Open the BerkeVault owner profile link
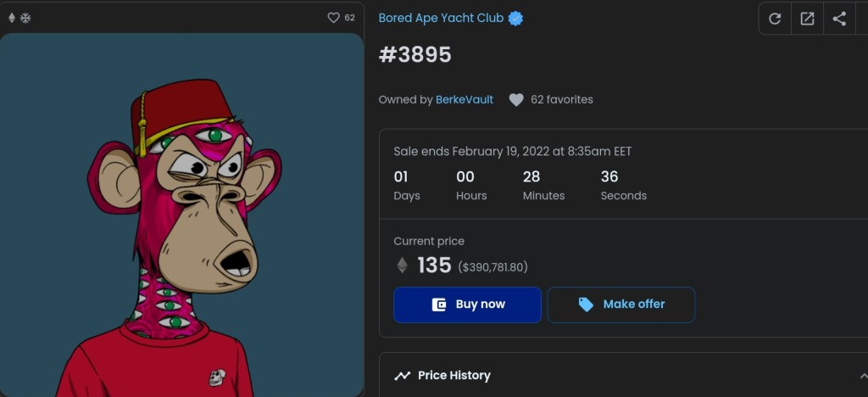Screen dimensions: 868x397 tap(465, 99)
